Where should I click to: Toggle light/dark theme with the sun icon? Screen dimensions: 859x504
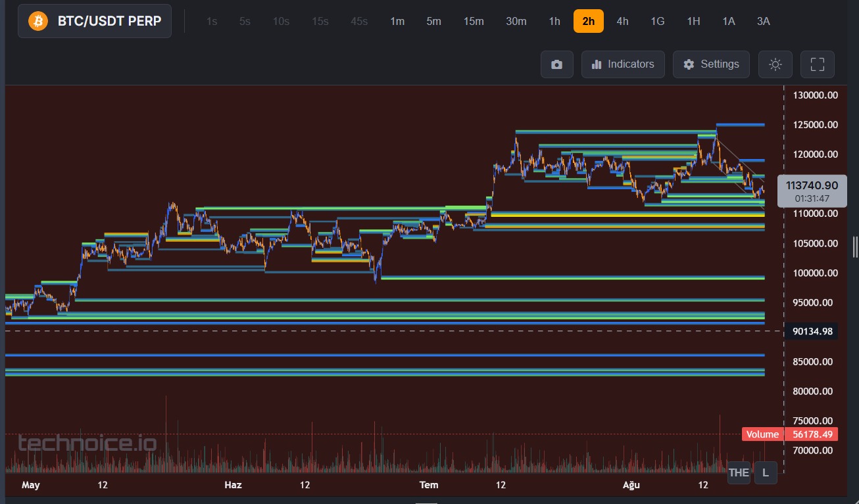tap(775, 64)
